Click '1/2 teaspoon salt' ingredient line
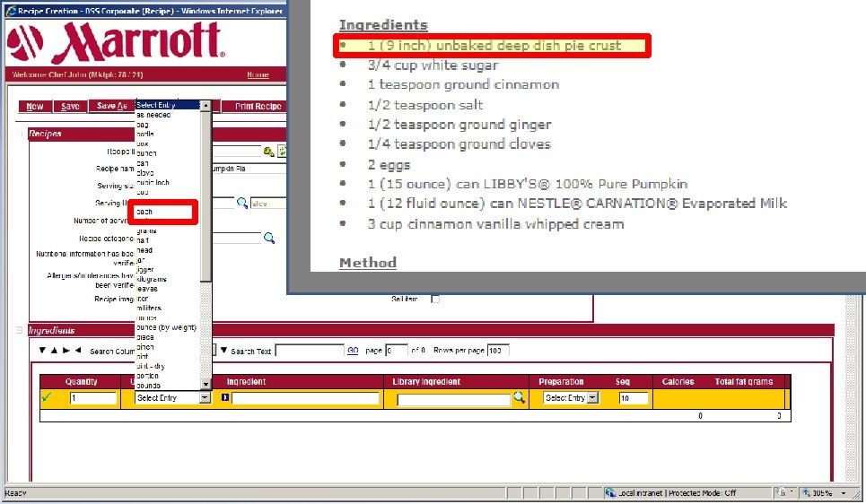 [425, 105]
